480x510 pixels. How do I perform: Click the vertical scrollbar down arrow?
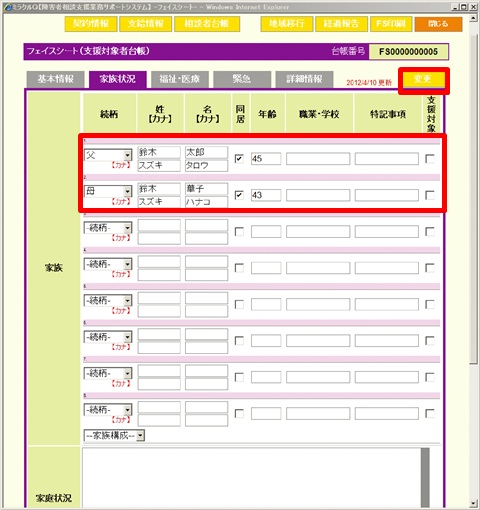click(x=473, y=503)
